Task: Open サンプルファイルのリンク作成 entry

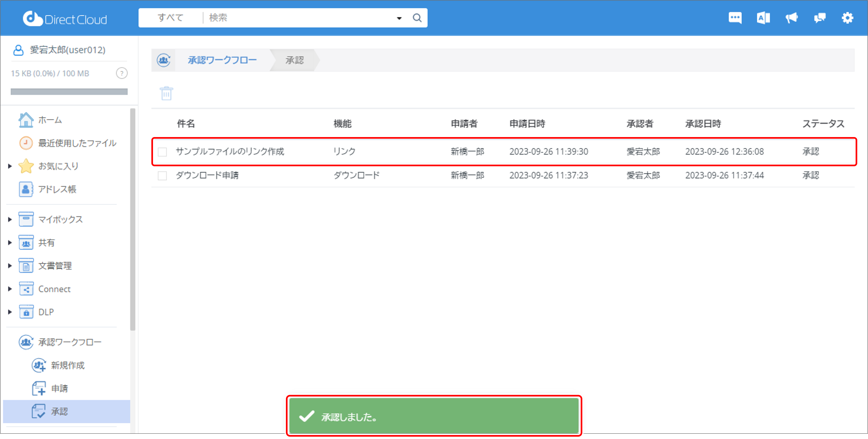Action: (230, 152)
